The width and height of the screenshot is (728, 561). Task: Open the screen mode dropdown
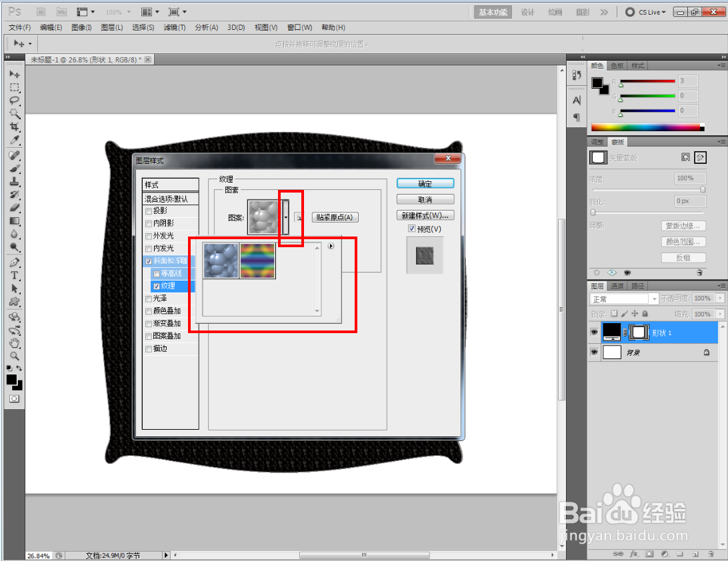177,12
